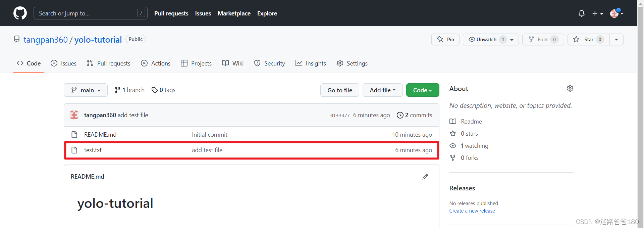Open the repository Settings tab
Image resolution: width=644 pixels, height=228 pixels.
point(352,63)
